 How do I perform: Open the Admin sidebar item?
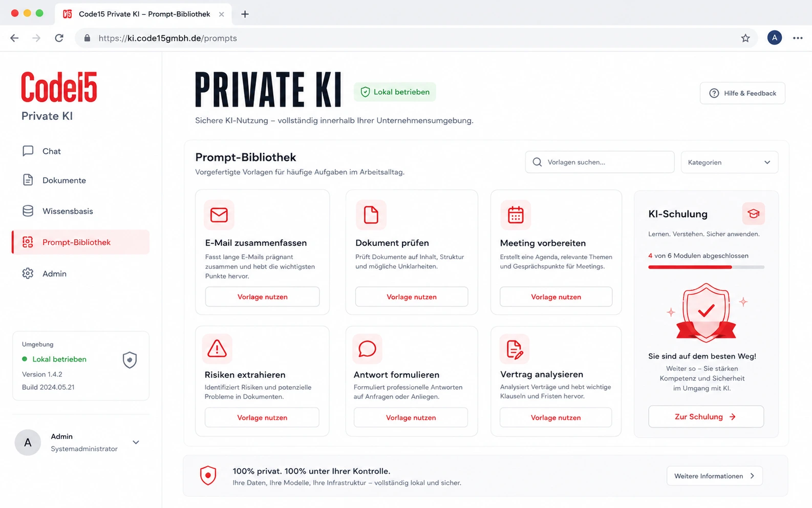[x=80, y=273]
